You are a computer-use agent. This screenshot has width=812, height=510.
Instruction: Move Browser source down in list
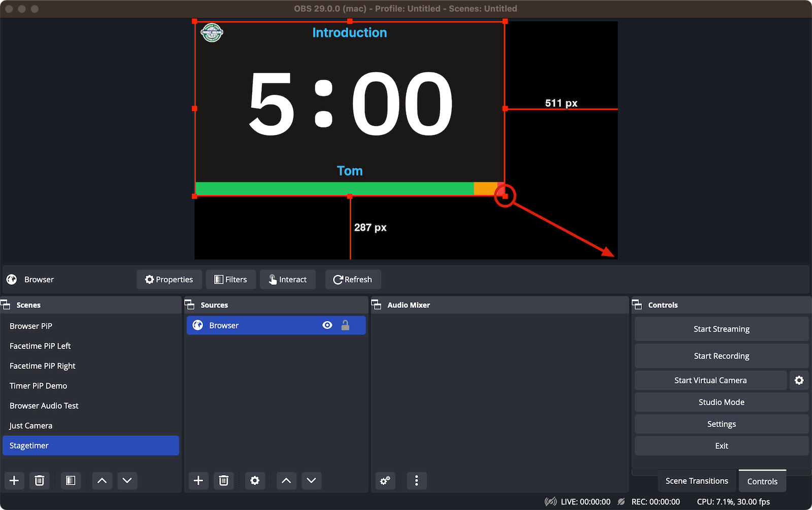click(312, 481)
